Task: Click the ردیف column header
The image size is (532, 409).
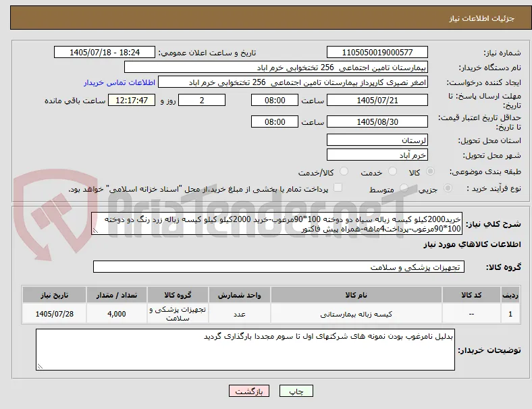Action: click(510, 295)
